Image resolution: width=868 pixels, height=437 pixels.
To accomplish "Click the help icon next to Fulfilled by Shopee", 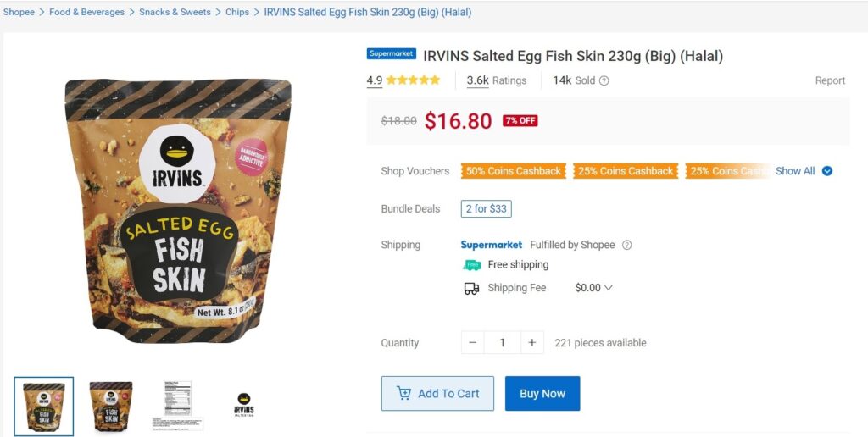I will click(627, 246).
